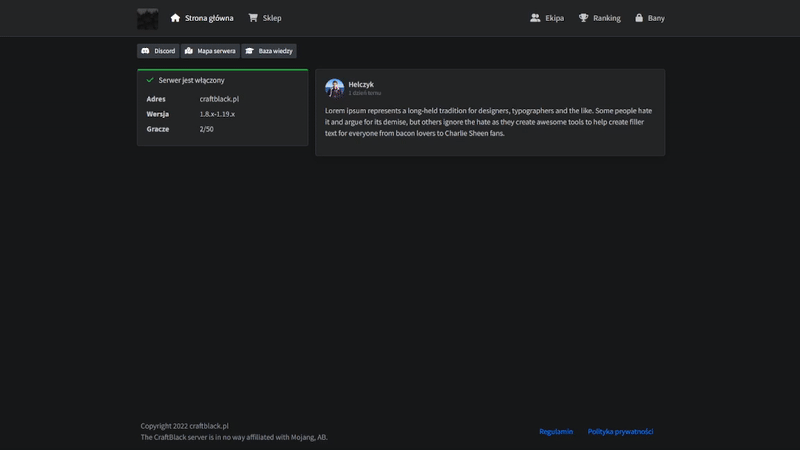Screen dimensions: 800x450
Task: Click the Gracze label
Action: coord(158,129)
